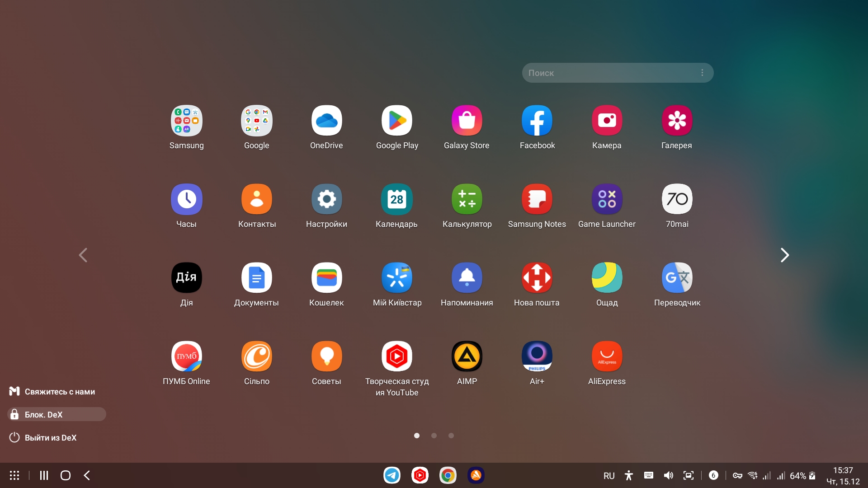Viewport: 868px width, 488px height.
Task: Launch the 70mai app
Action: point(677,199)
